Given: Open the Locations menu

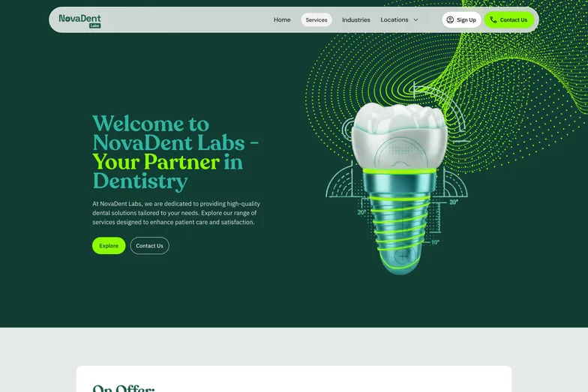Looking at the screenshot, I should (x=399, y=19).
